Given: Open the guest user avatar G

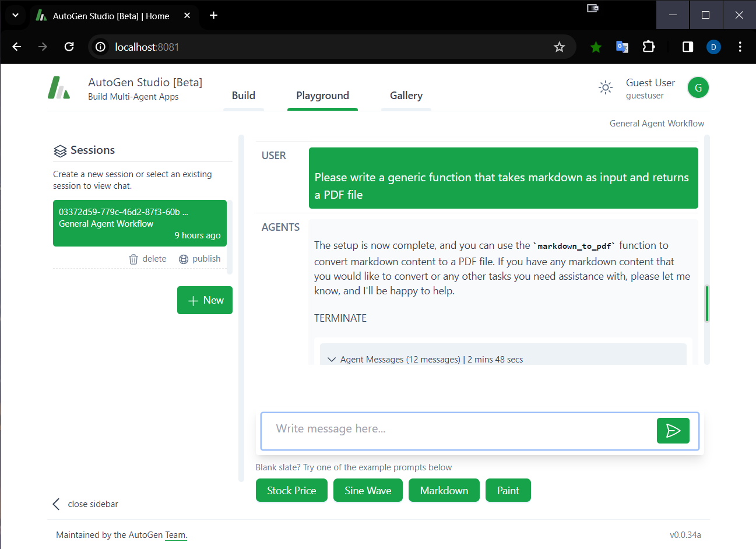Looking at the screenshot, I should point(698,88).
